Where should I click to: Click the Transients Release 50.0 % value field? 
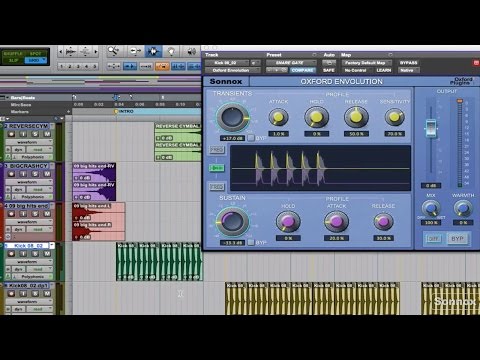pyautogui.click(x=356, y=134)
